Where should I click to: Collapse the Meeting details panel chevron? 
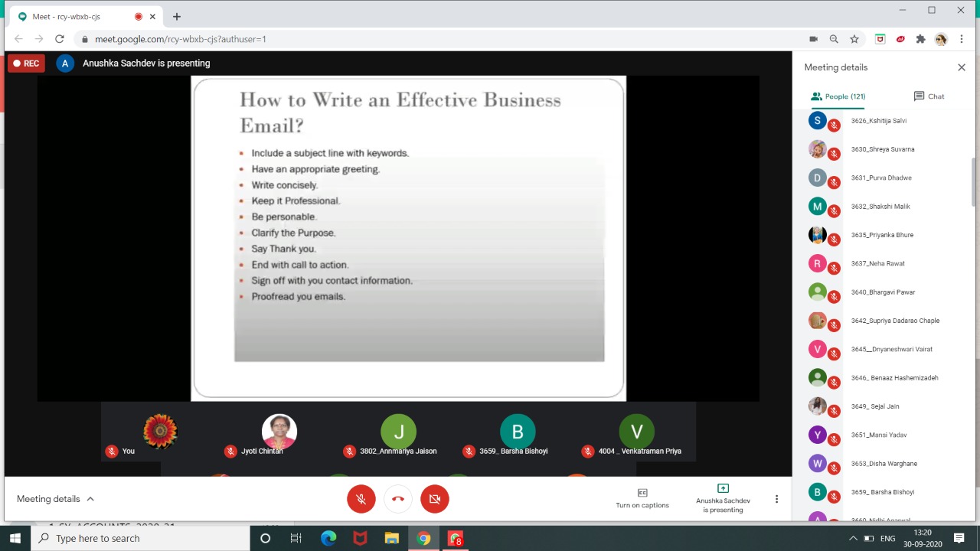[x=90, y=497]
